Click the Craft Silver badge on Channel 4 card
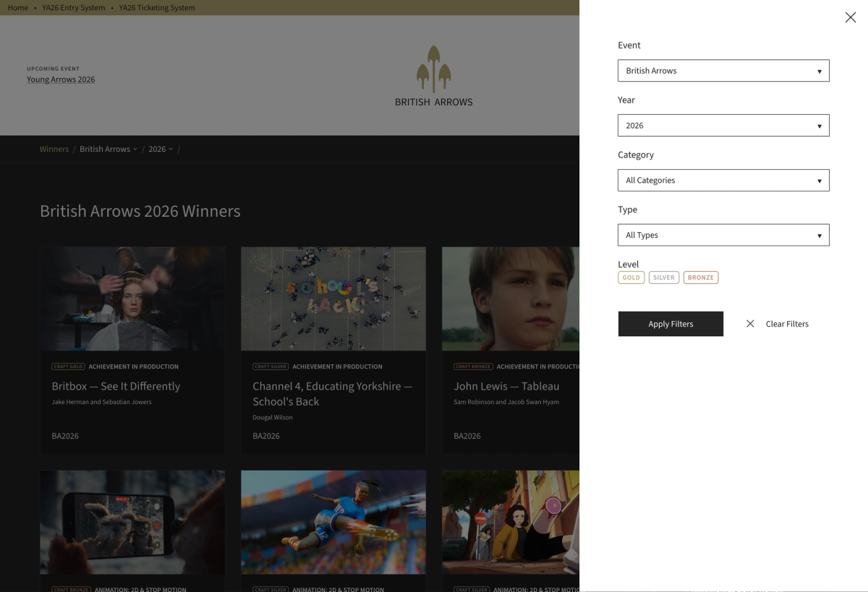 point(271,366)
